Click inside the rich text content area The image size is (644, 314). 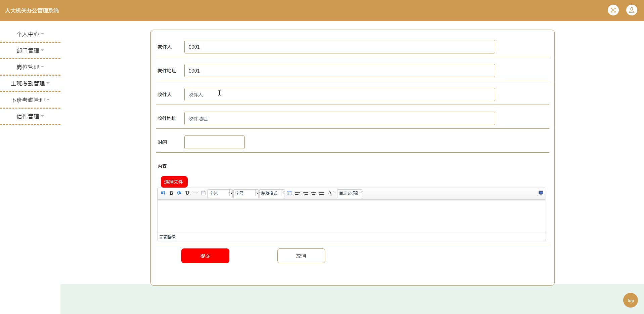click(x=352, y=216)
